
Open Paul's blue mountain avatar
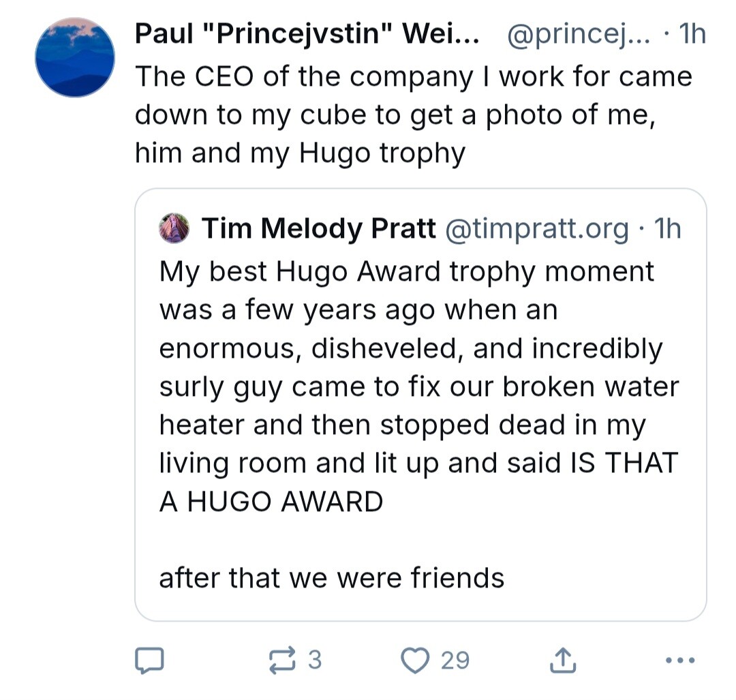(x=75, y=58)
